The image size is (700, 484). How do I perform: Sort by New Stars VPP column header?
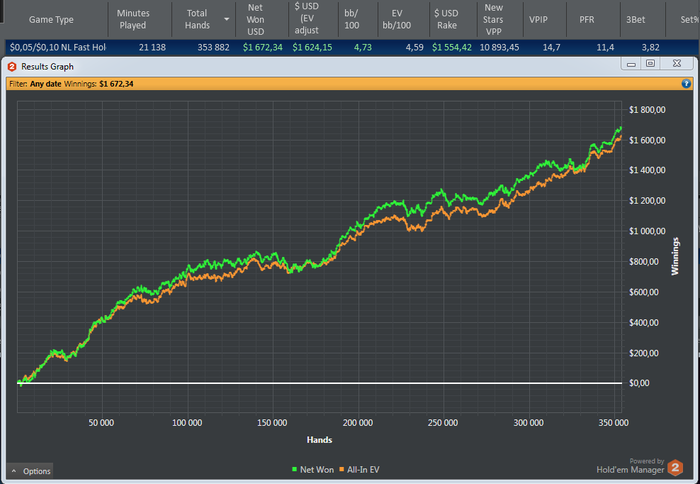[x=493, y=19]
